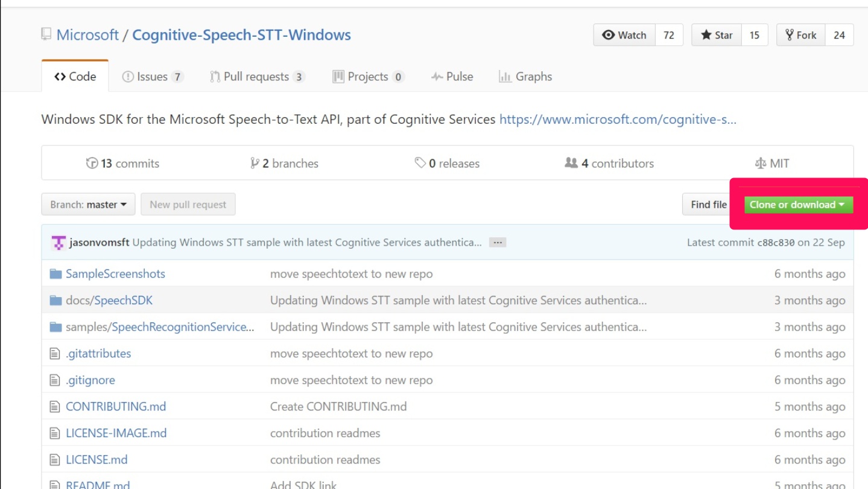The image size is (868, 489).
Task: Open Cognitive-Speech-STT-Windows repository title link
Action: 241,35
